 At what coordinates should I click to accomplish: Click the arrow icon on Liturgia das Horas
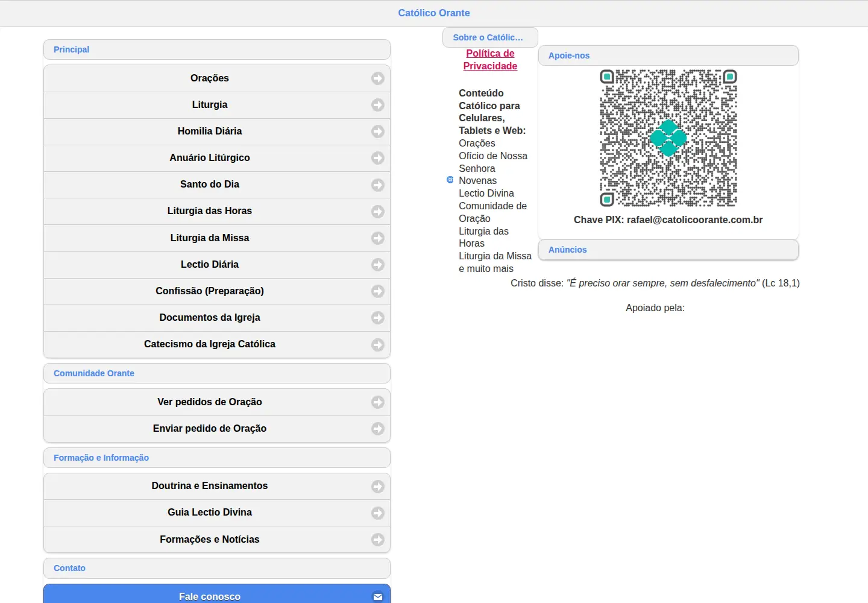378,211
